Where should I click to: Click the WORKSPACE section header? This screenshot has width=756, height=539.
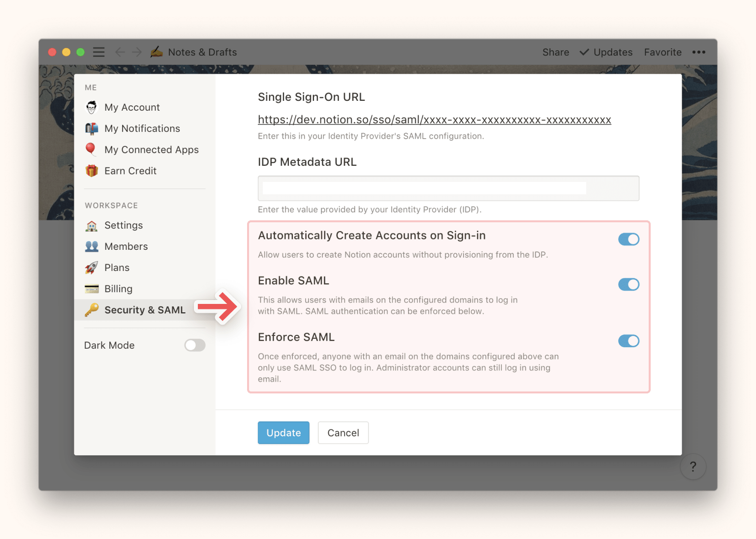pyautogui.click(x=111, y=206)
